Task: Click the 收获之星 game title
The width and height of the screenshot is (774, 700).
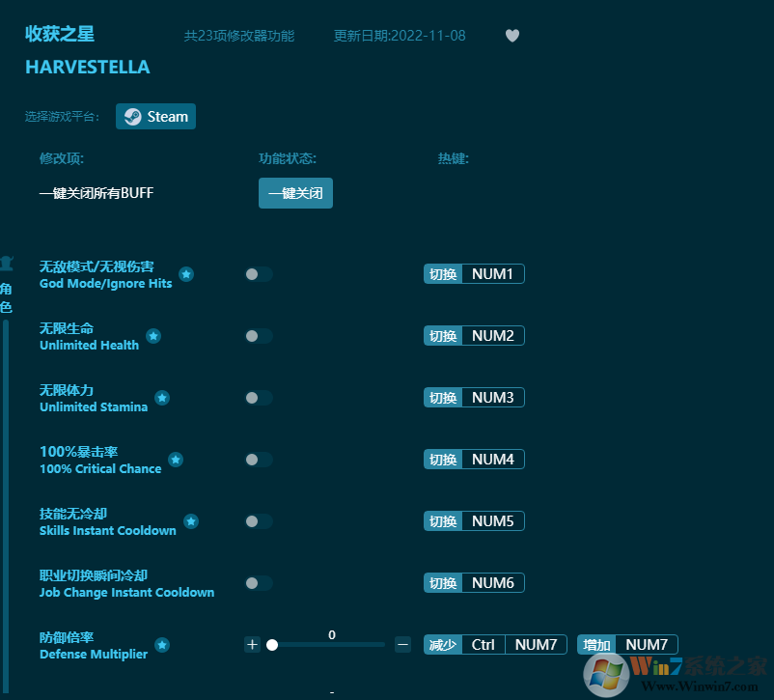Action: [60, 34]
